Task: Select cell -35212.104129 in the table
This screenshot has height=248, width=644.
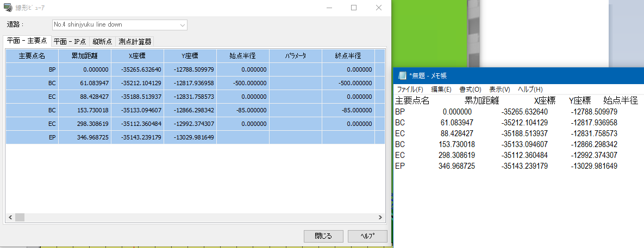Action: click(137, 83)
